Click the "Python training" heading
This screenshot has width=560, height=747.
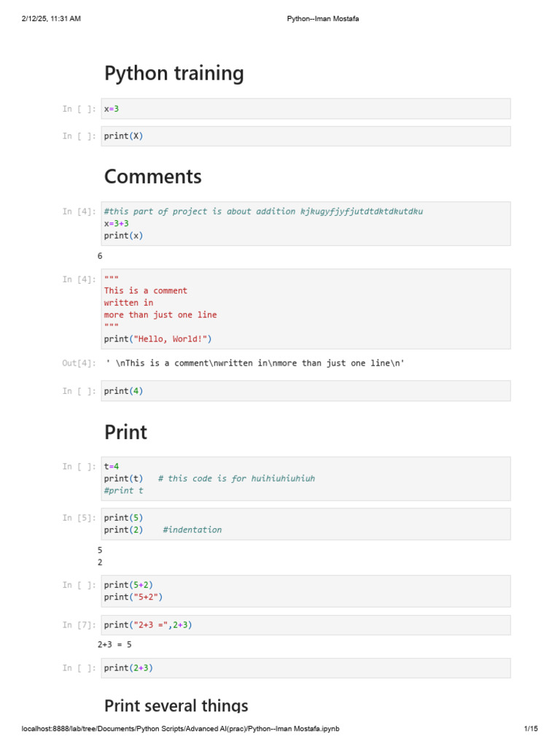(174, 73)
